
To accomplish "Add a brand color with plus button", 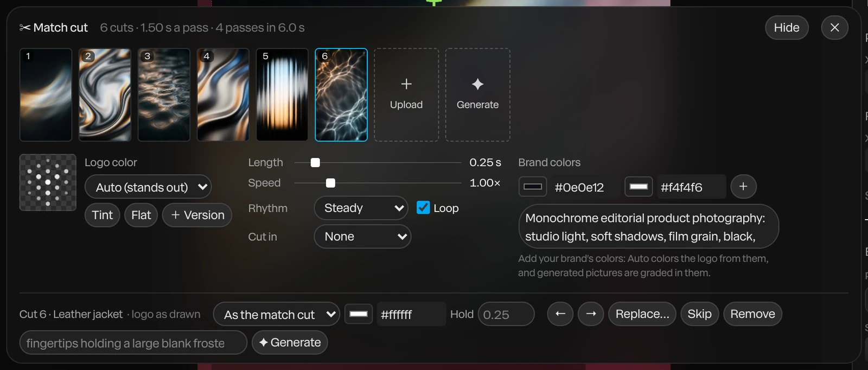I will 743,187.
